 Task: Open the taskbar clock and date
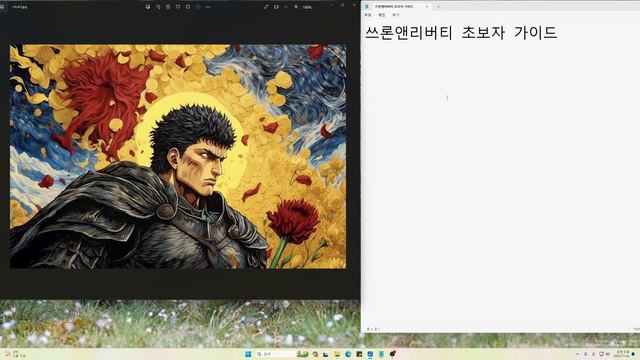tap(622, 354)
